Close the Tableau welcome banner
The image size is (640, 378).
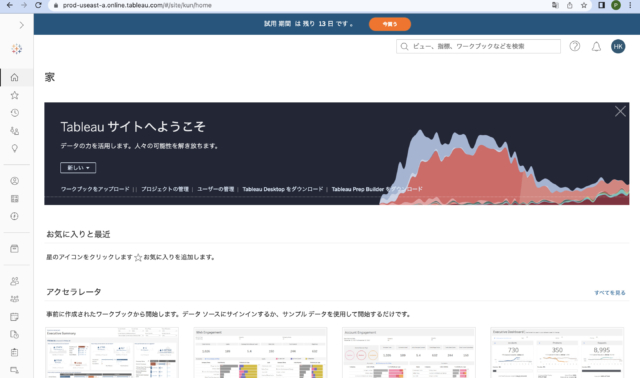pyautogui.click(x=620, y=111)
